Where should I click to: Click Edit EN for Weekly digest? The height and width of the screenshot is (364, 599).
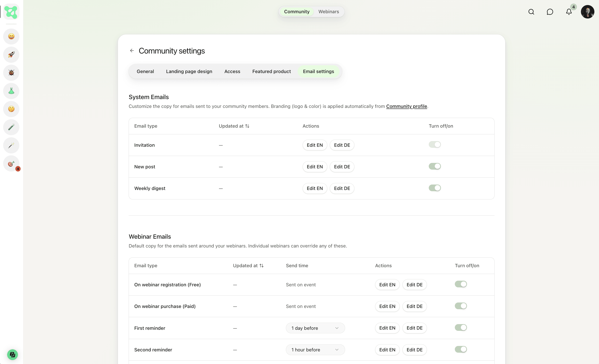(315, 188)
